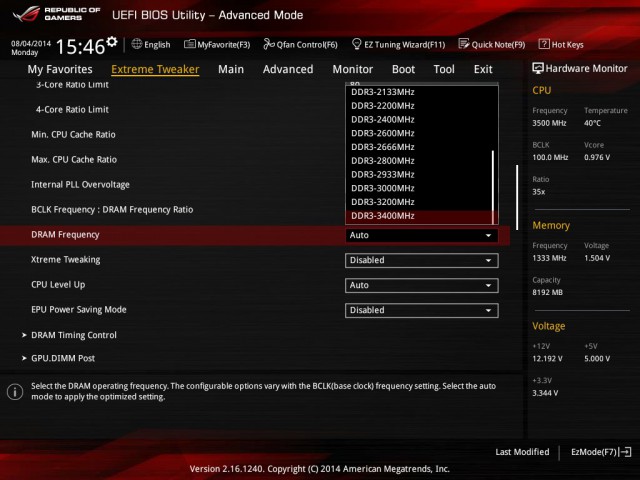Screen dimensions: 640x480
Task: Click Last Modified button
Action: click(522, 452)
